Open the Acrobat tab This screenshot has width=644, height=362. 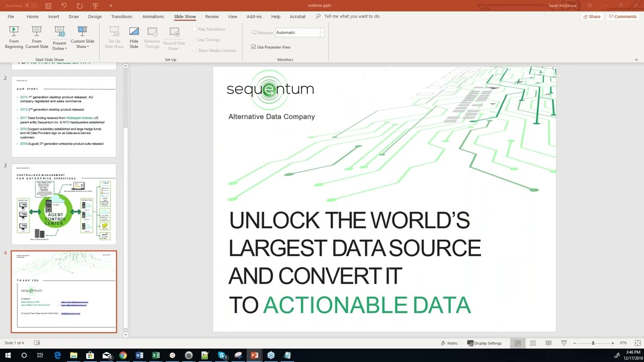(x=297, y=17)
